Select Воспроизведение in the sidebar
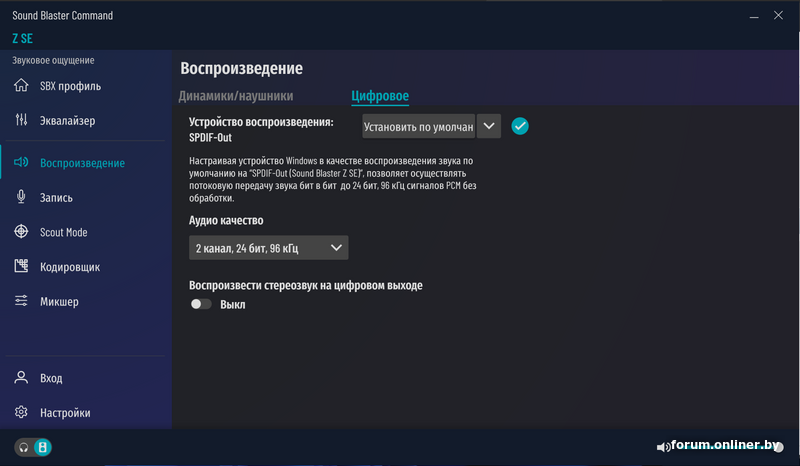The image size is (800, 466). tap(85, 163)
